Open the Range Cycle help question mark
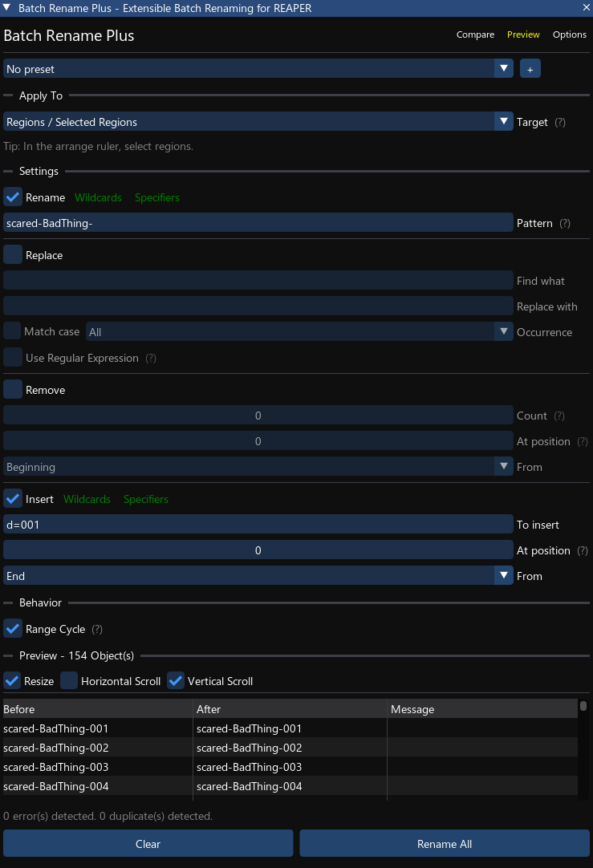 tap(97, 630)
